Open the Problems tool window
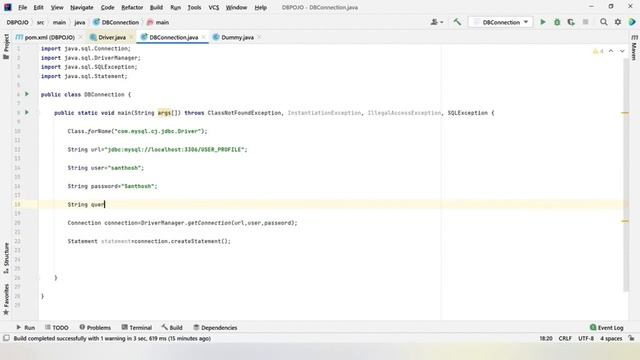This screenshot has width=640, height=360. [x=95, y=327]
